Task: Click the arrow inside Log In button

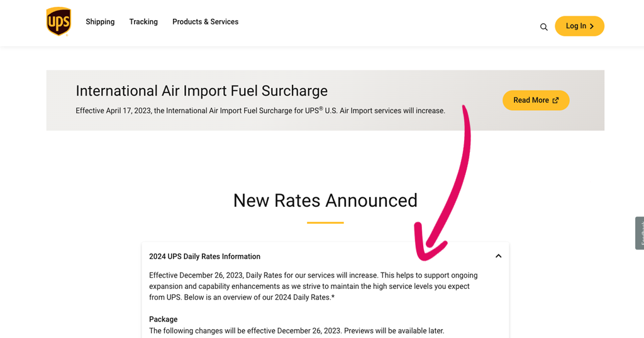Action: pos(592,26)
